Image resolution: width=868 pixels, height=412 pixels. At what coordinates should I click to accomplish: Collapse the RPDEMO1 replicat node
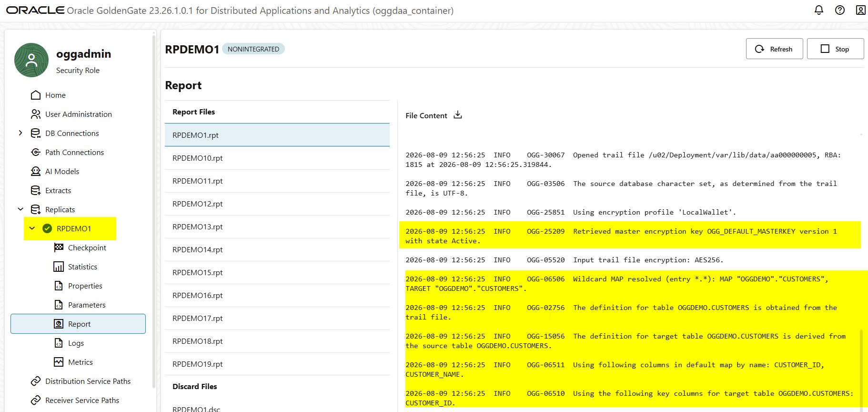point(32,228)
